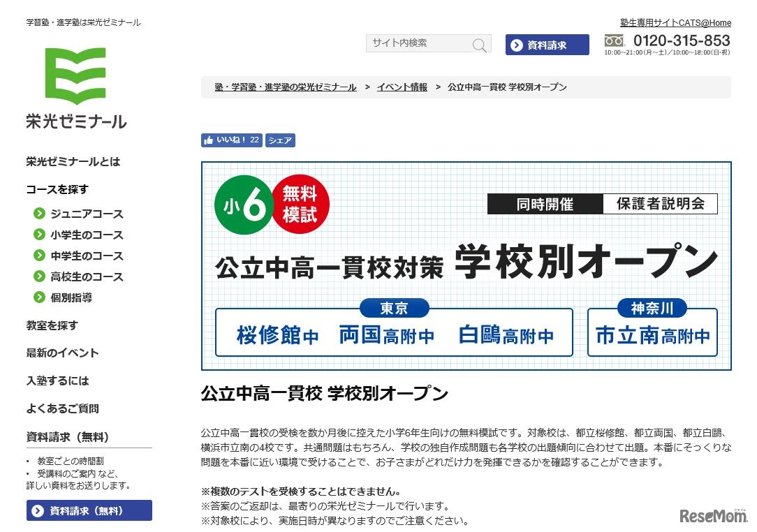Image resolution: width=757 pixels, height=532 pixels.
Task: Click the シェア share button
Action: [280, 140]
